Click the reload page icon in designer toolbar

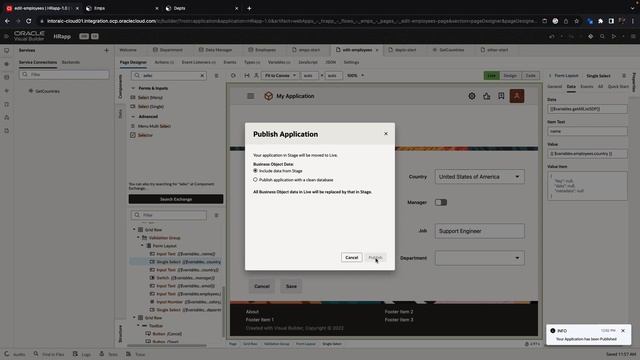coord(233,76)
